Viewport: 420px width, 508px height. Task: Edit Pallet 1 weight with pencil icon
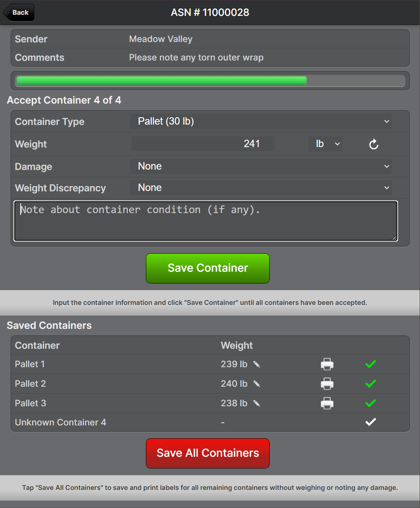pos(257,364)
